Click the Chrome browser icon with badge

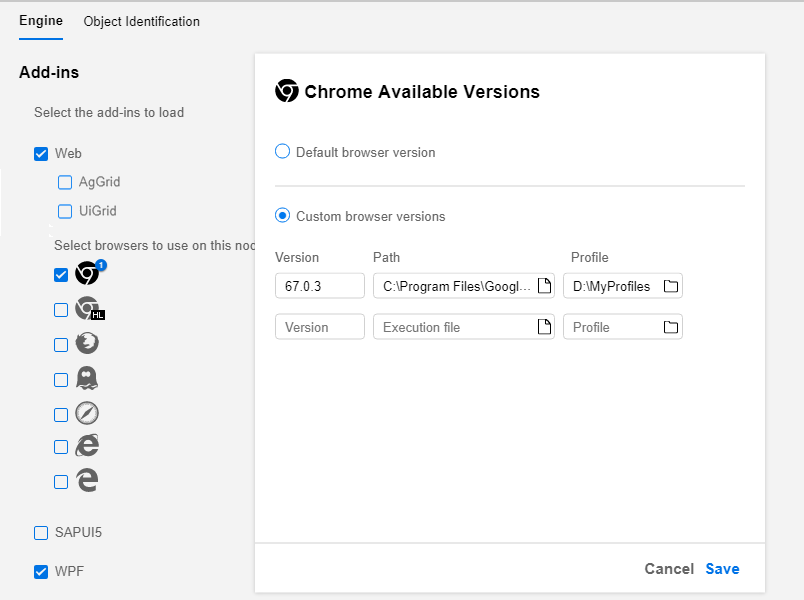(x=88, y=275)
